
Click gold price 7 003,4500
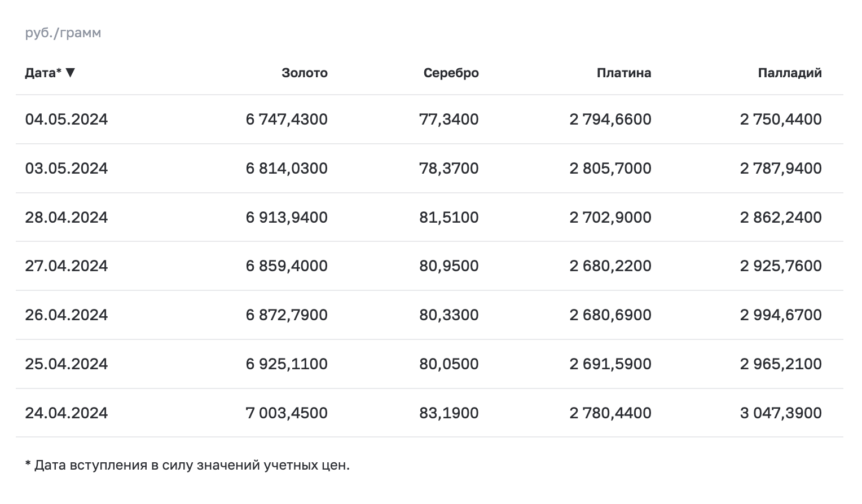pyautogui.click(x=287, y=413)
